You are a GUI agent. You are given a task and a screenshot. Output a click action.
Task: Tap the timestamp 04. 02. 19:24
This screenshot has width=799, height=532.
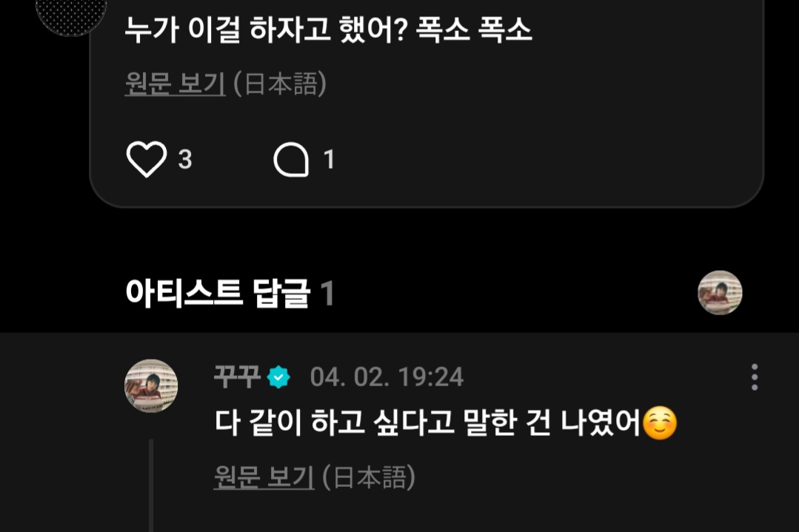tap(387, 377)
